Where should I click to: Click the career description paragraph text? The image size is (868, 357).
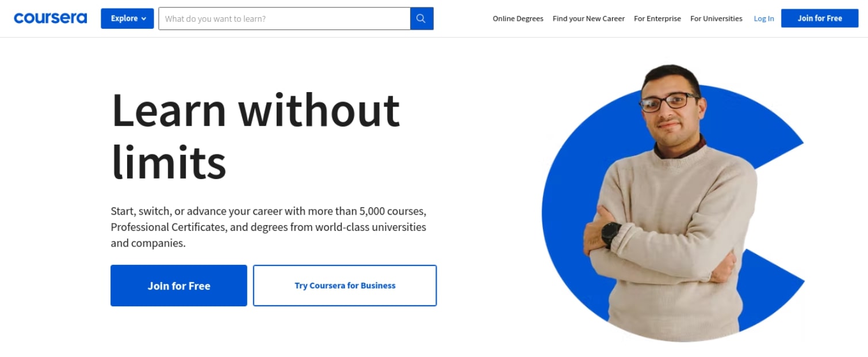coord(269,227)
